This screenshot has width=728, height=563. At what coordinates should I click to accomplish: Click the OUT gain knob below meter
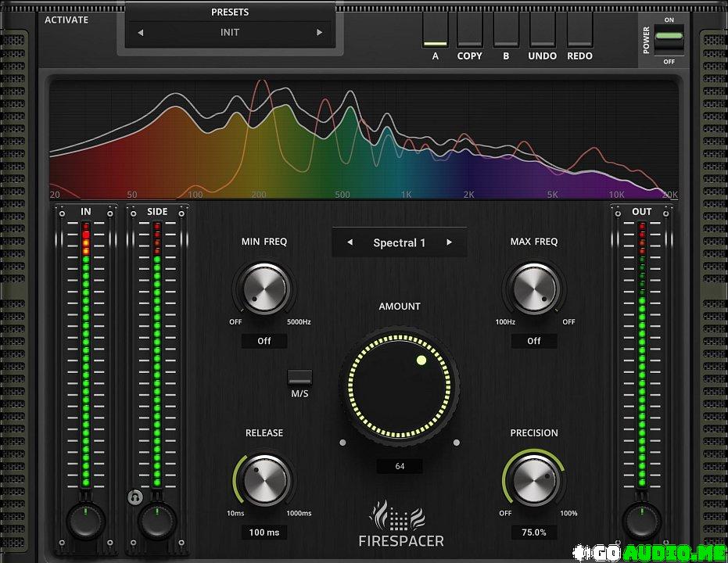(x=641, y=518)
